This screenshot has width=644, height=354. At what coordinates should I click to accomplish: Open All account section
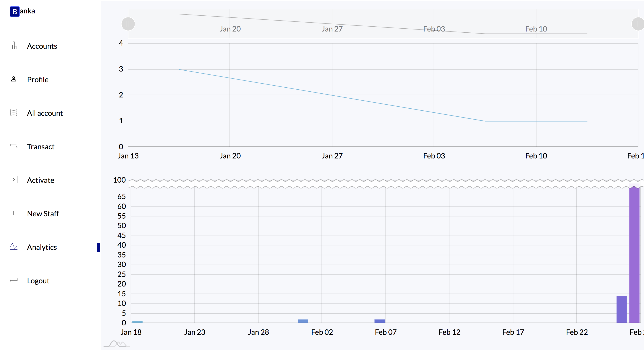coord(45,113)
